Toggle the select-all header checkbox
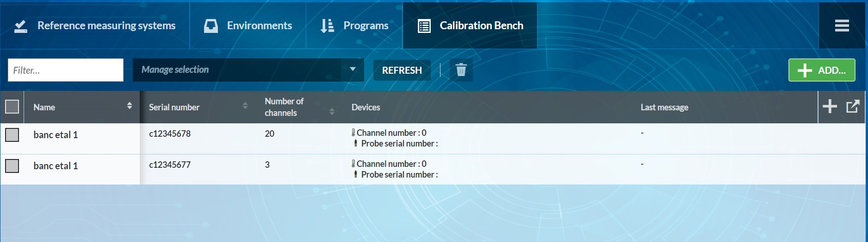Screen dimensions: 868x242 pyautogui.click(x=12, y=107)
